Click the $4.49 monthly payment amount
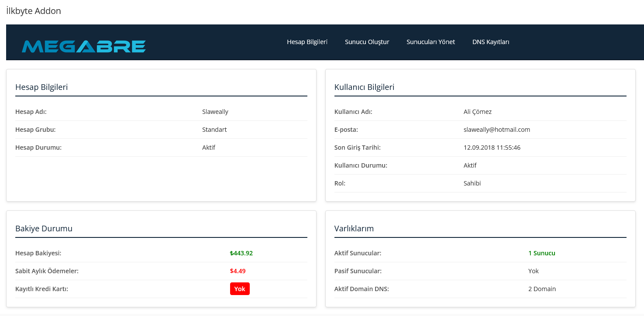Image resolution: width=644 pixels, height=316 pixels. (x=238, y=271)
